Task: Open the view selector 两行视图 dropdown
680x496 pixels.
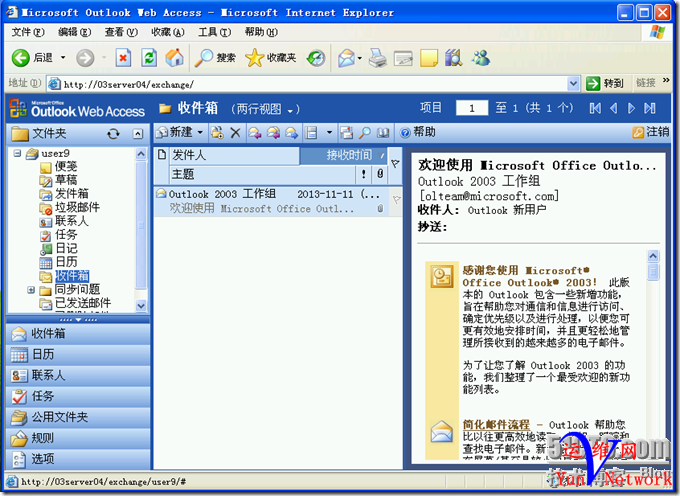Action: click(290, 111)
